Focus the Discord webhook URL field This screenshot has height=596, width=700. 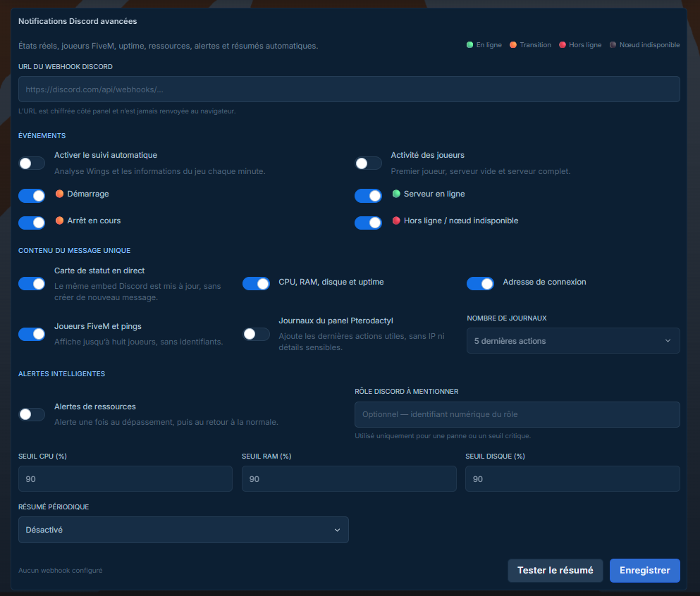pyautogui.click(x=349, y=89)
